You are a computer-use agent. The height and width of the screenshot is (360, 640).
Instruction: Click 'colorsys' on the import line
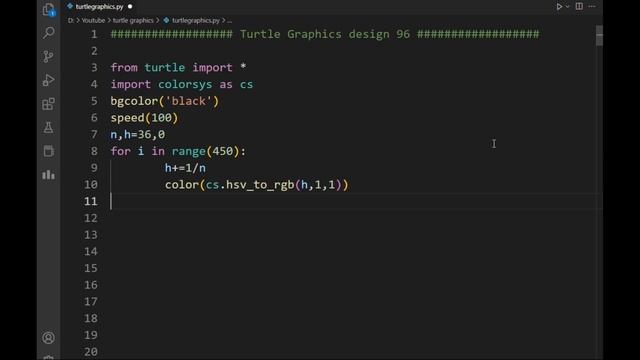click(x=185, y=84)
